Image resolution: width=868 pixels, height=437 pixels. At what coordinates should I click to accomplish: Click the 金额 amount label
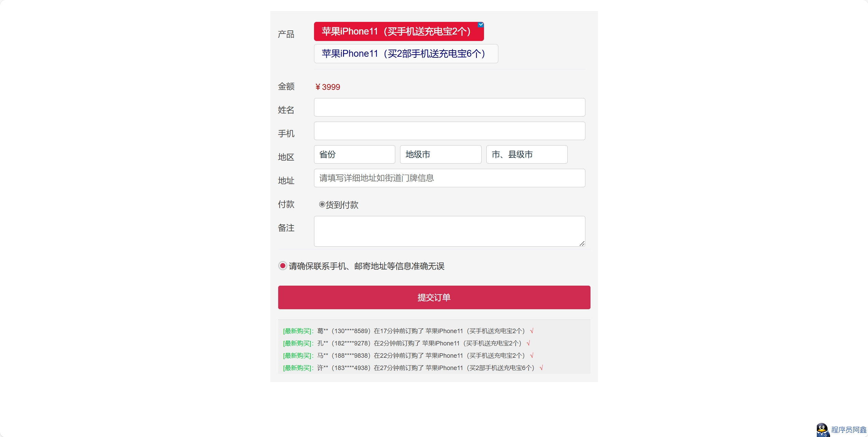[286, 86]
